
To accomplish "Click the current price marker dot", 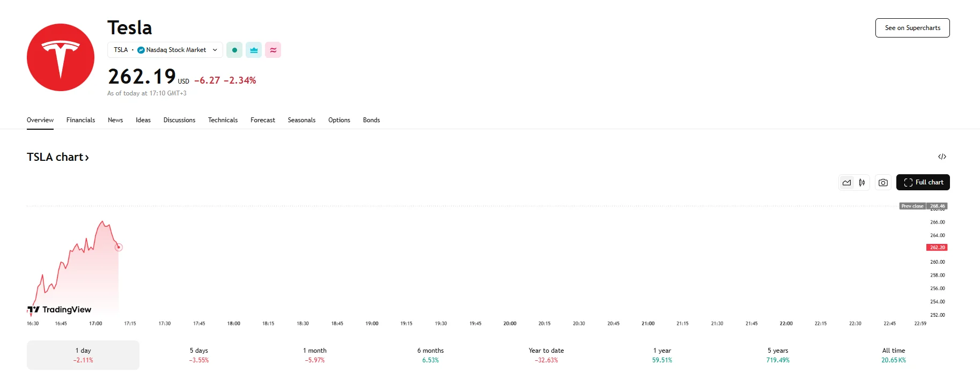I will [x=119, y=247].
